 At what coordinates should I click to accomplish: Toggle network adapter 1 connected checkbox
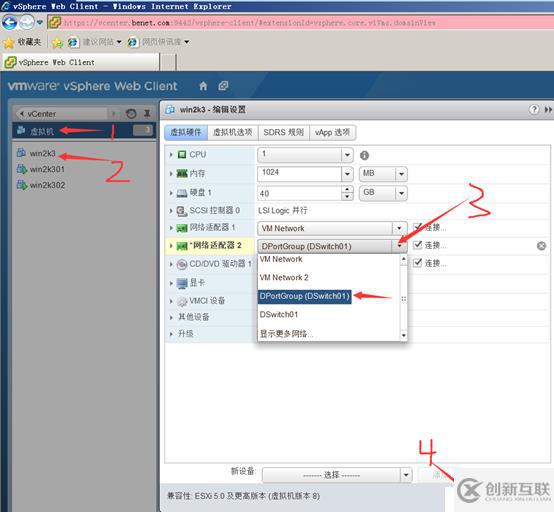pos(418,227)
